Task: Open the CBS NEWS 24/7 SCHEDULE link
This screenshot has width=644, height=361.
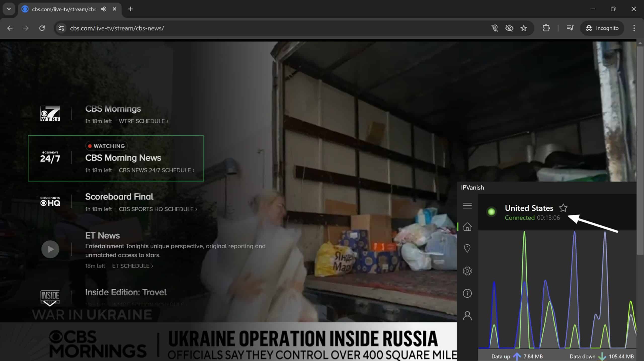Action: [x=156, y=170]
